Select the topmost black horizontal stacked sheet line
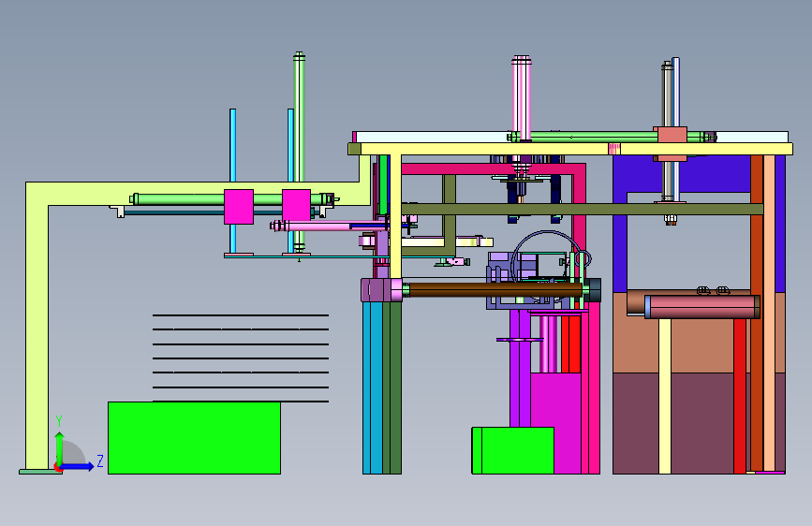The width and height of the screenshot is (812, 526). click(x=241, y=314)
